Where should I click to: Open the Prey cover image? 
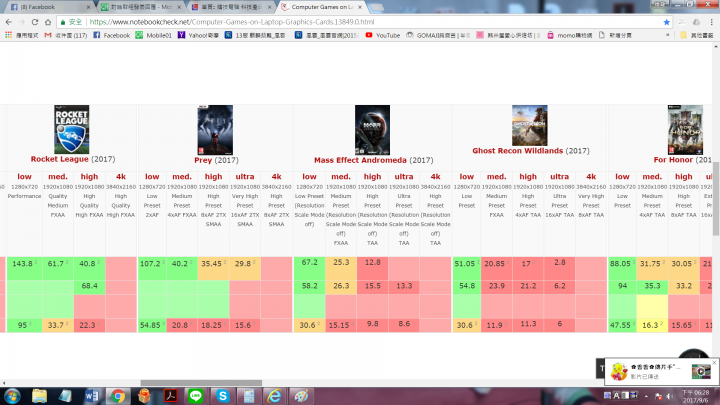(215, 130)
